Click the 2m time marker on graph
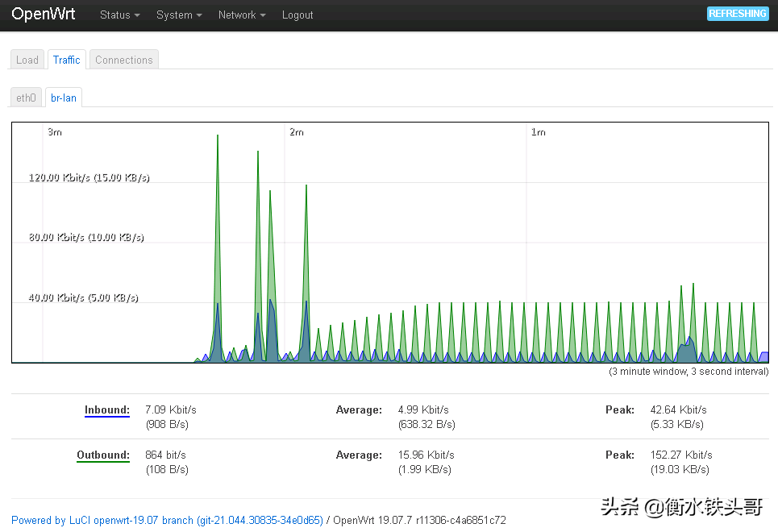This screenshot has width=778, height=532. 297,132
